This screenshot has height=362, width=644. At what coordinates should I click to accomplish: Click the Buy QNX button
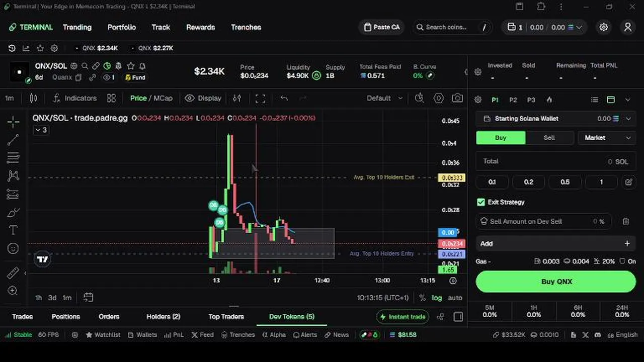click(556, 282)
